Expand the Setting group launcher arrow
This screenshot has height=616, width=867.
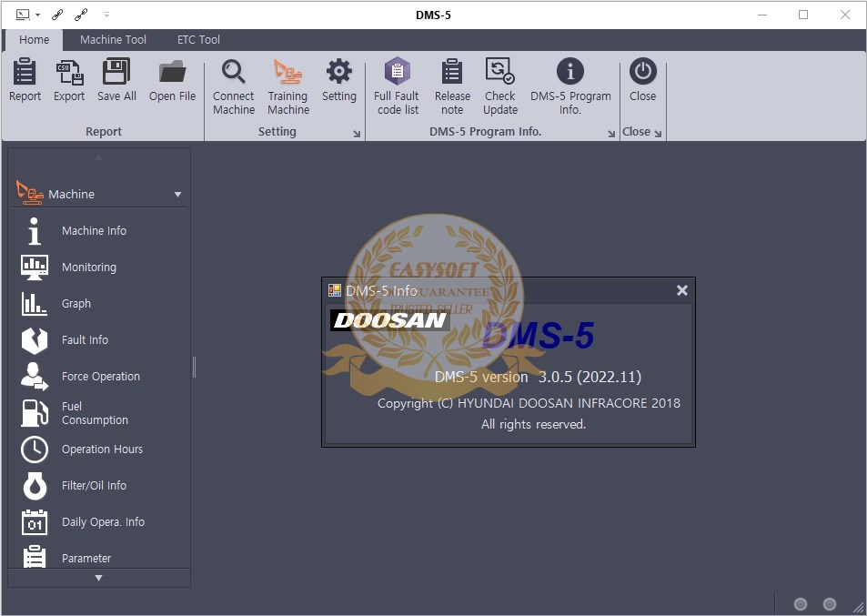tap(357, 133)
